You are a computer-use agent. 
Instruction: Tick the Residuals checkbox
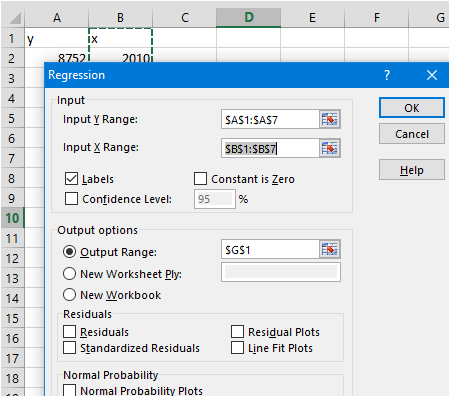[x=69, y=332]
